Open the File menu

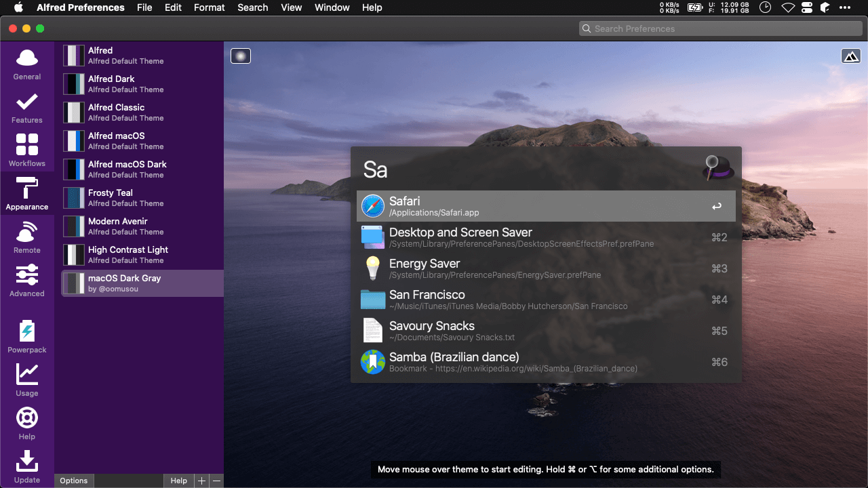[x=144, y=7]
